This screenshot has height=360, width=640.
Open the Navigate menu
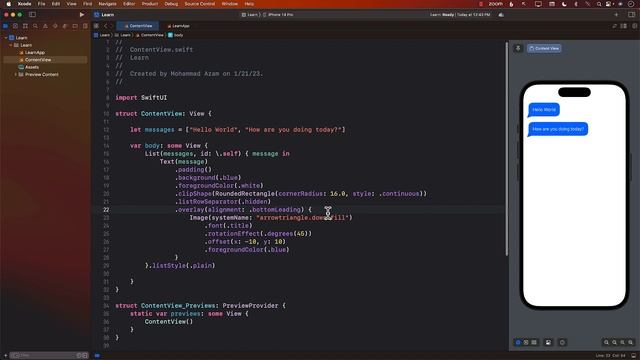(x=107, y=4)
